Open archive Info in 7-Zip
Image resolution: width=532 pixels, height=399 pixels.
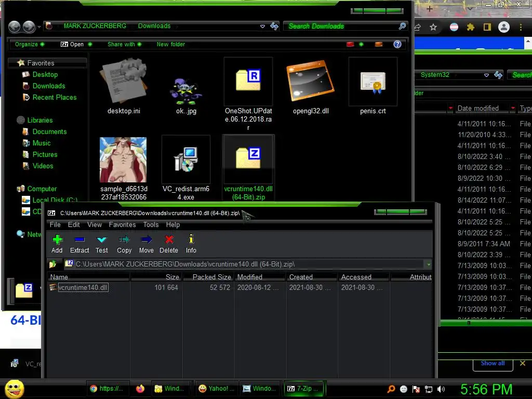click(191, 244)
